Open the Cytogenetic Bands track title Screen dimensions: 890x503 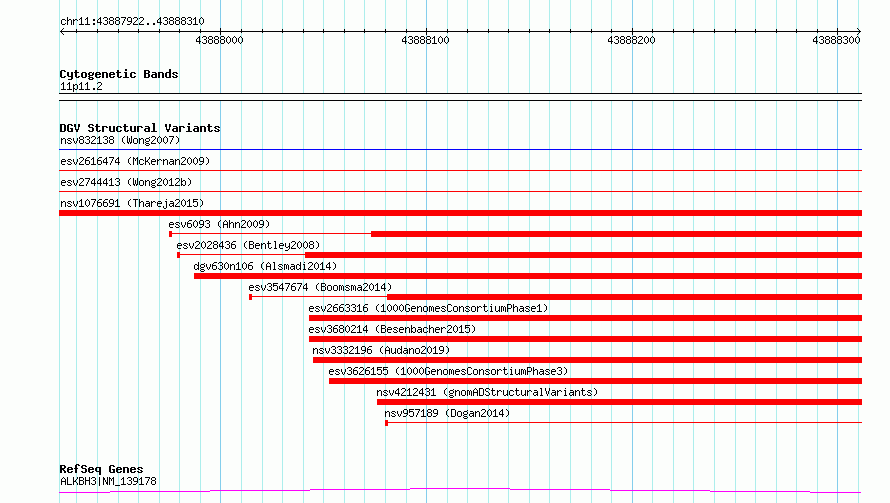click(119, 74)
